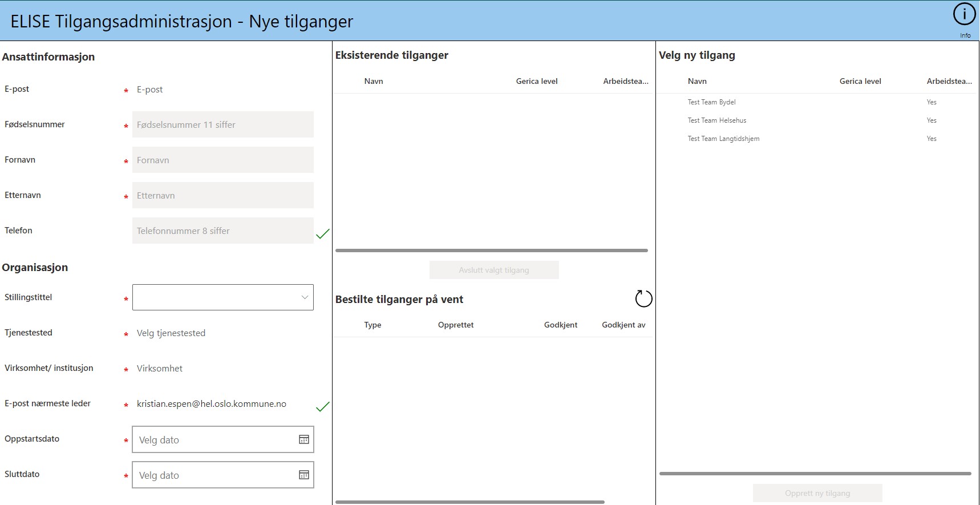Click Yes value in Test Team Bydel row
Image resolution: width=980 pixels, height=505 pixels.
(x=932, y=102)
